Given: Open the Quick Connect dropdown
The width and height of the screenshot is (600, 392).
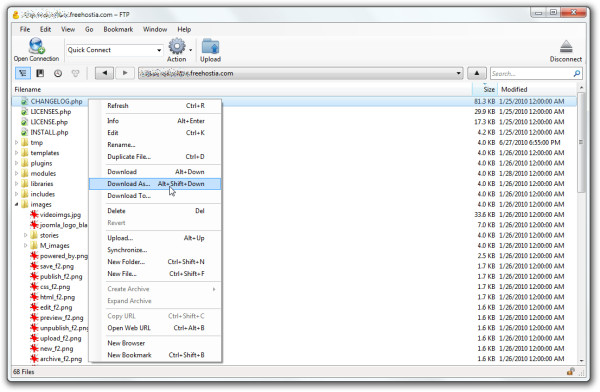Looking at the screenshot, I should point(159,50).
